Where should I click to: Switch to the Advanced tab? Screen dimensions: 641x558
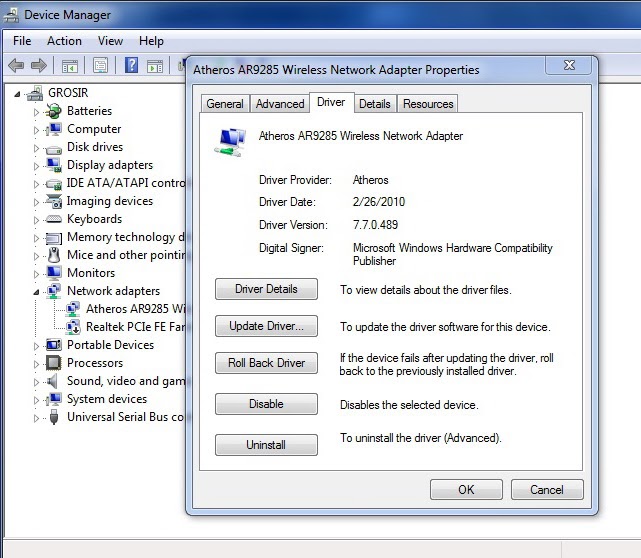click(280, 104)
